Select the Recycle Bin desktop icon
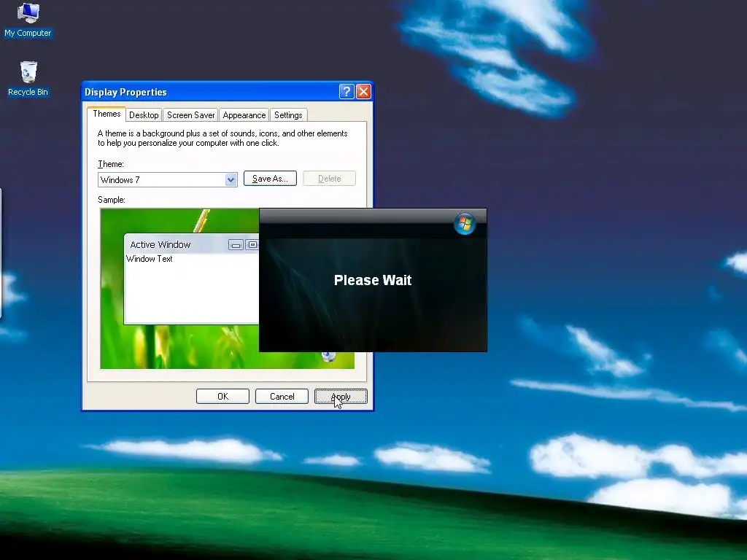Image resolution: width=747 pixels, height=560 pixels. tap(28, 79)
